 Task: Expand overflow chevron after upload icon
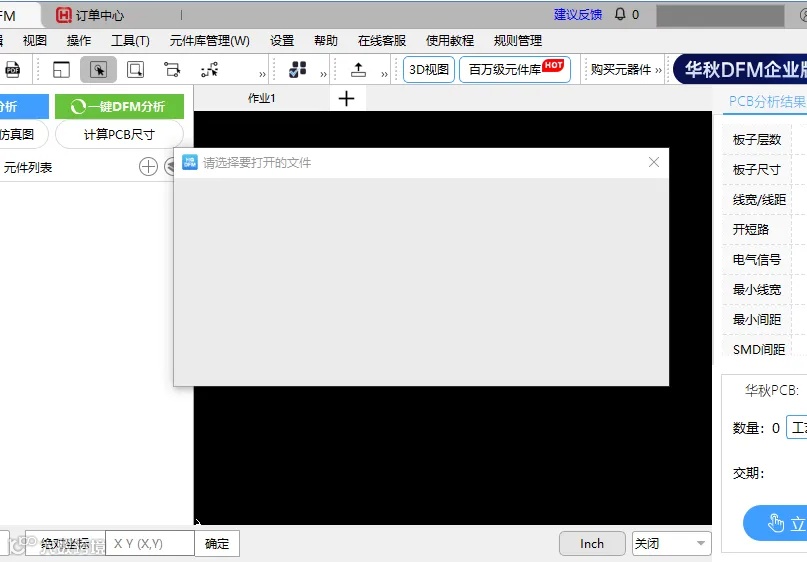click(384, 74)
